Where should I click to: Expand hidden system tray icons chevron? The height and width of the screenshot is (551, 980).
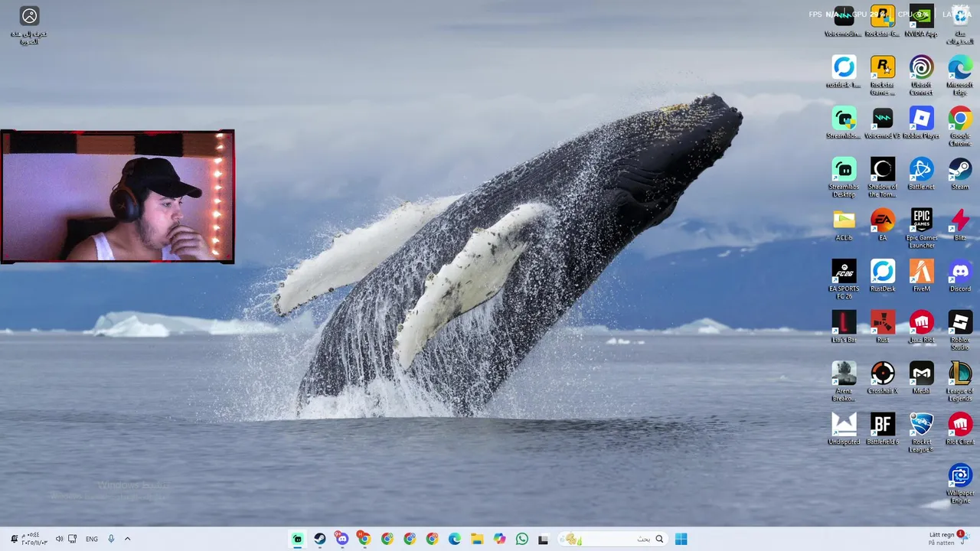127,539
